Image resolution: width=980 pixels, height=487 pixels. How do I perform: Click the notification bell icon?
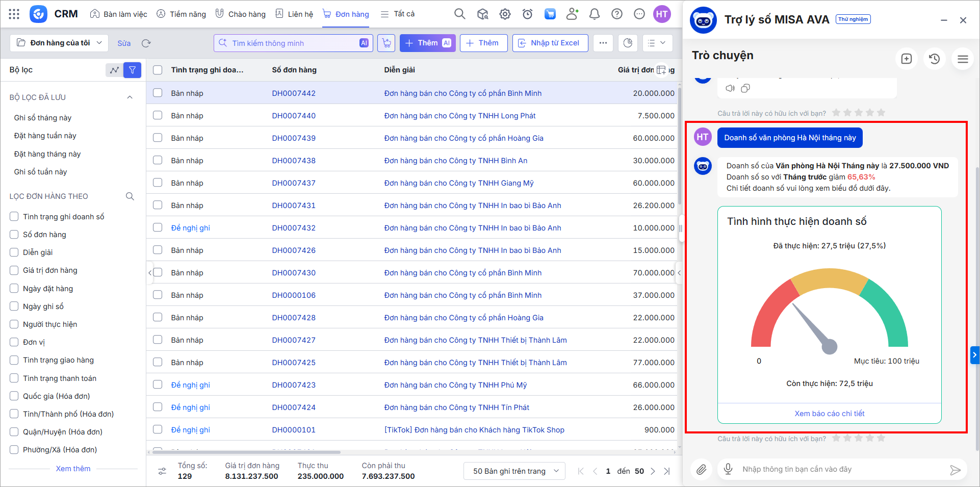pos(594,14)
